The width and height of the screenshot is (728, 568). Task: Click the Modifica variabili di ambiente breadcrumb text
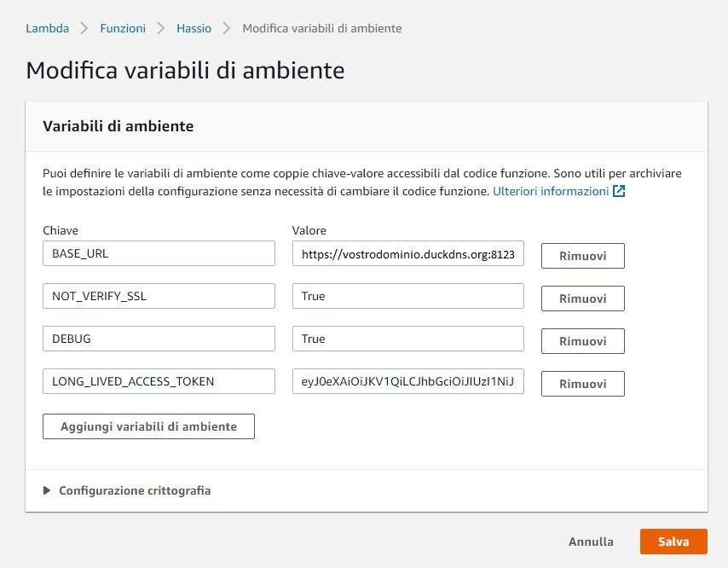(x=321, y=27)
